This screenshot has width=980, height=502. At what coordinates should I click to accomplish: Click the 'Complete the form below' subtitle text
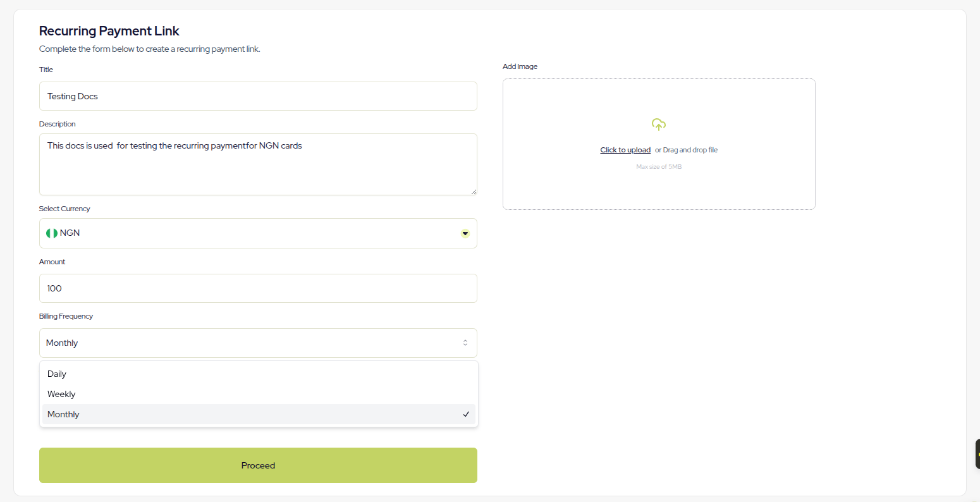pos(149,49)
